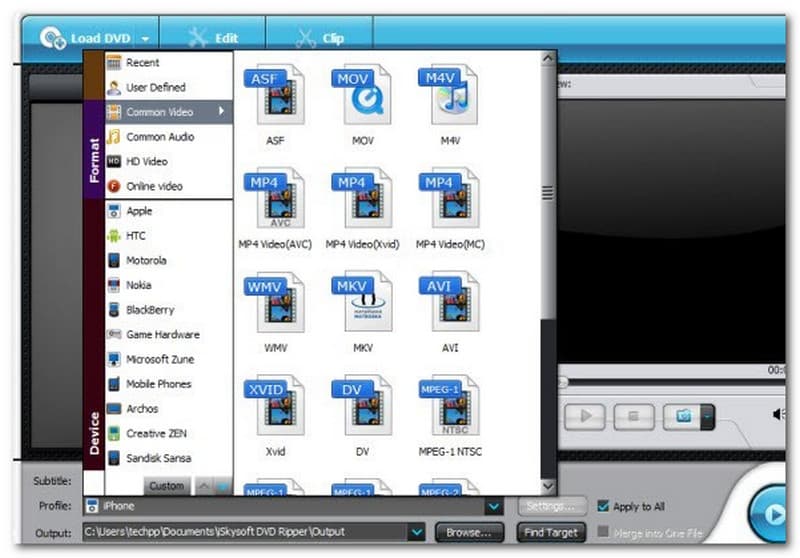
Task: Open the Output path dropdown
Action: (x=417, y=533)
